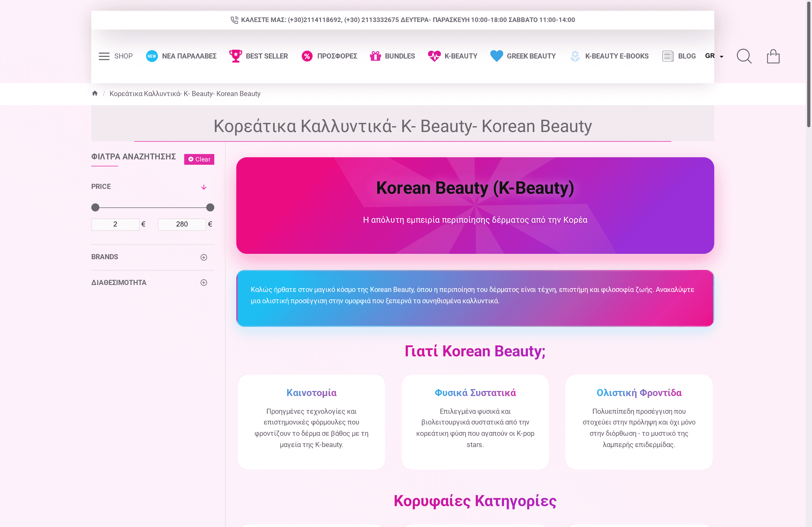Clear the search filters

[x=199, y=159]
